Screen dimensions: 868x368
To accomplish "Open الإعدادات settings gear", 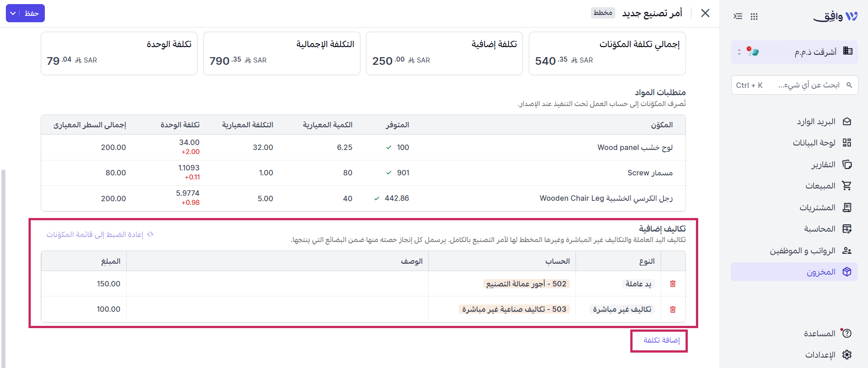I will point(847,355).
